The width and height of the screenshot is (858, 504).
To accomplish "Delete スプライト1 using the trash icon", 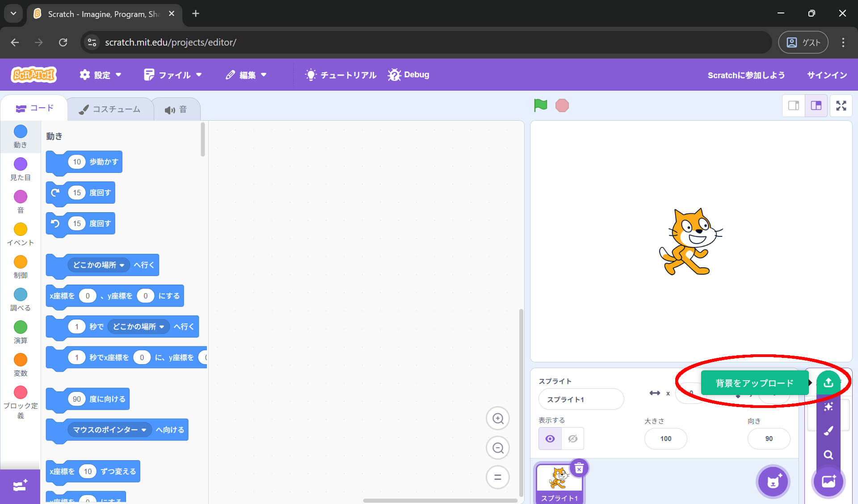I will pos(579,468).
